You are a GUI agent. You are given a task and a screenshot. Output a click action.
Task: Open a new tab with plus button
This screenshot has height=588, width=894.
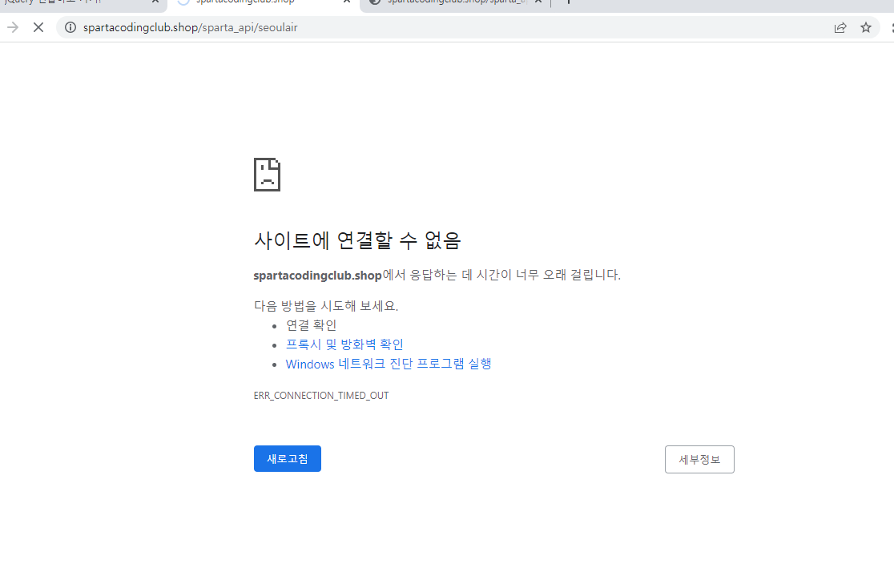[569, 2]
